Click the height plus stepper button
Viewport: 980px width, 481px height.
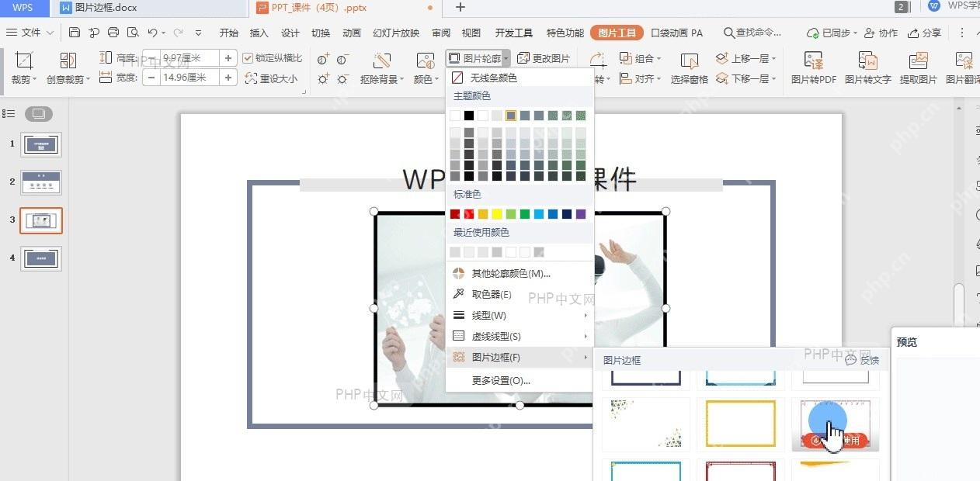point(228,58)
